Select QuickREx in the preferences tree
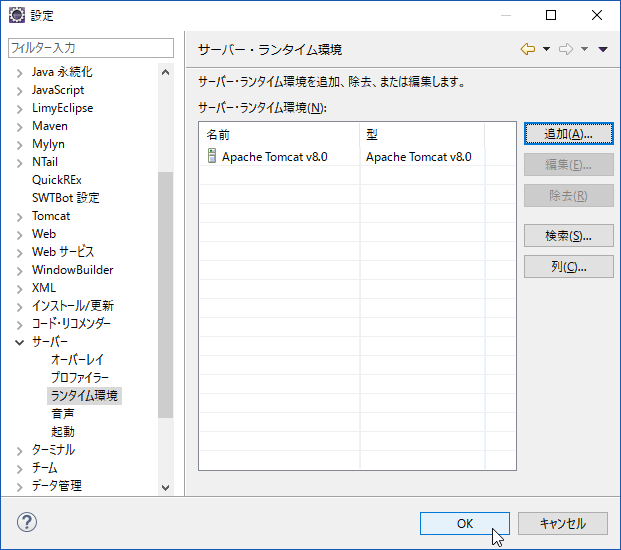Viewport: 621px width, 550px height. tap(57, 180)
